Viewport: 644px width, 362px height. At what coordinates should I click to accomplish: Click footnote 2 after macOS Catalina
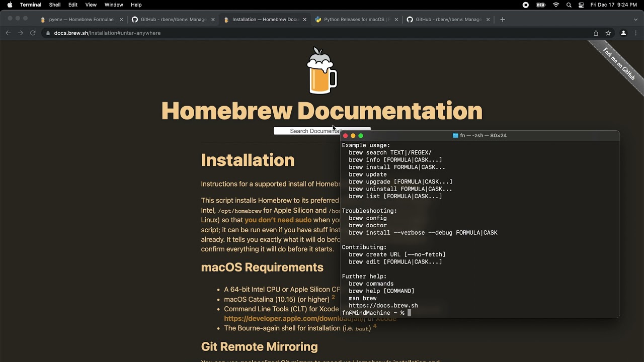pyautogui.click(x=333, y=297)
